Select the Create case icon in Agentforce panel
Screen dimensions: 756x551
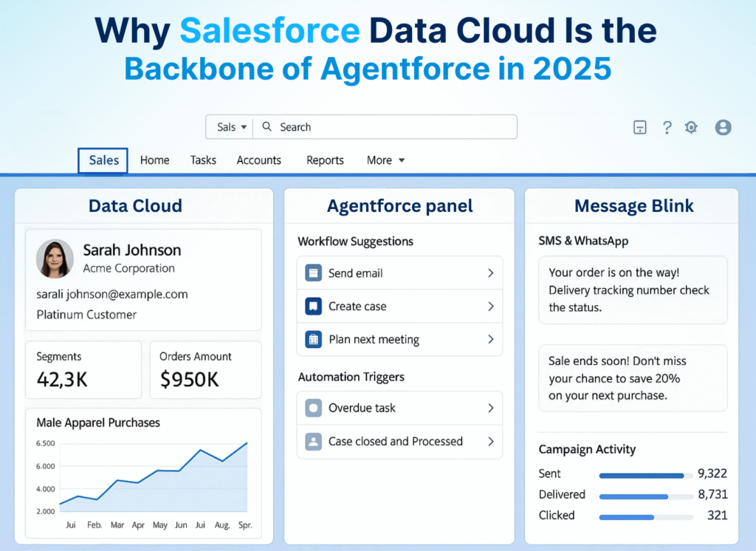point(314,307)
